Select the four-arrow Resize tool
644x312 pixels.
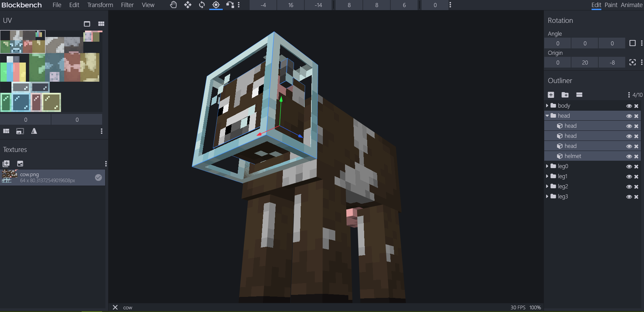pos(188,5)
